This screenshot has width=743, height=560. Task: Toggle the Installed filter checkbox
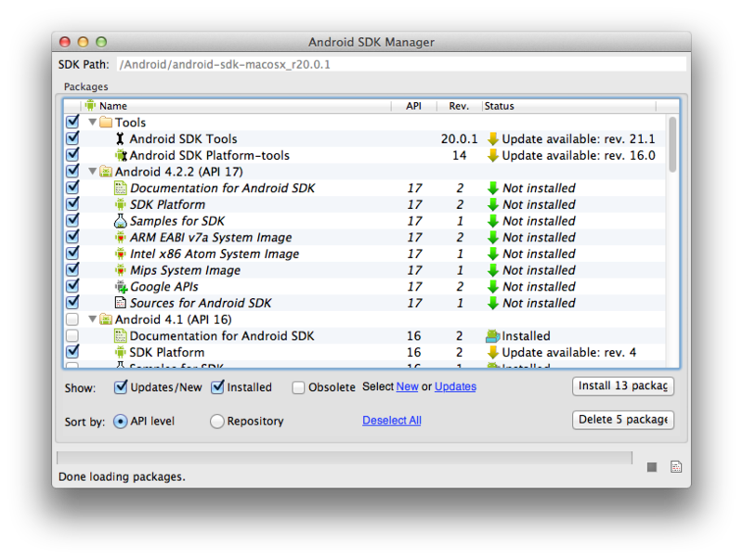click(217, 387)
